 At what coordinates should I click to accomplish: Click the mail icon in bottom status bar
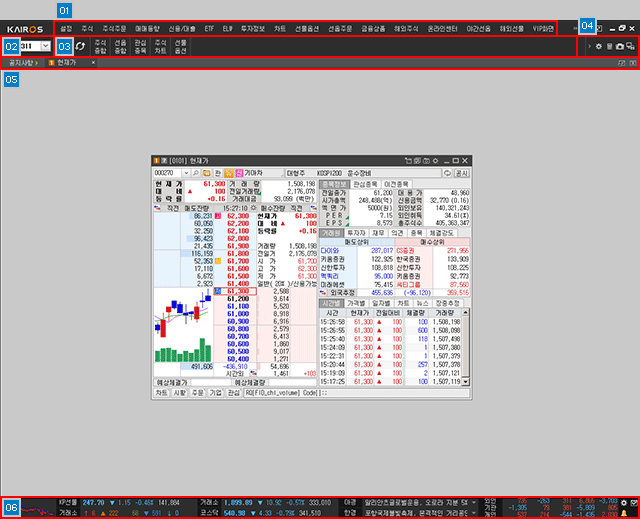pos(634,503)
